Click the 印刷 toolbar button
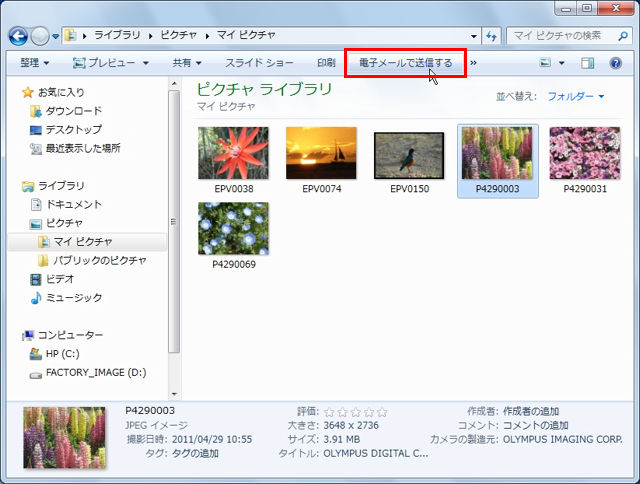 click(x=326, y=63)
